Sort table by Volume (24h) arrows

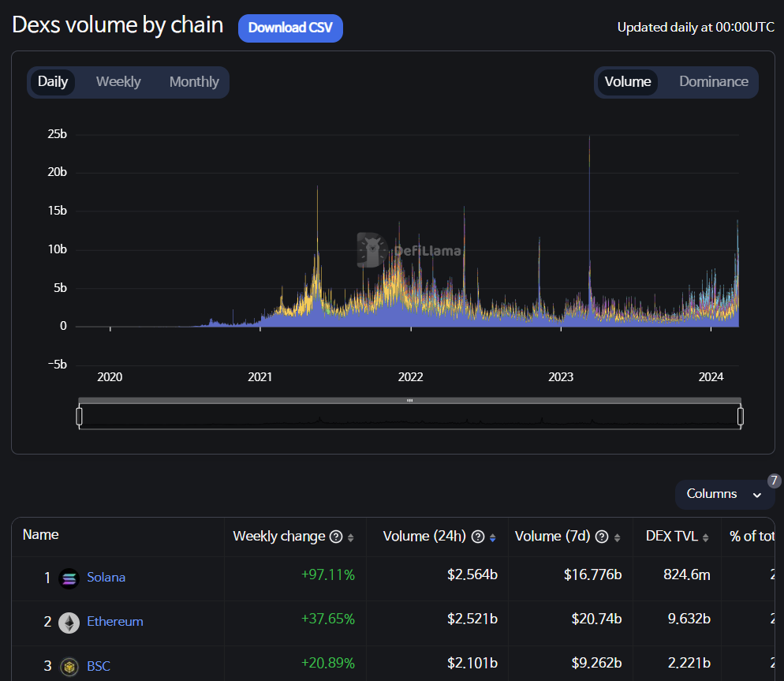493,537
